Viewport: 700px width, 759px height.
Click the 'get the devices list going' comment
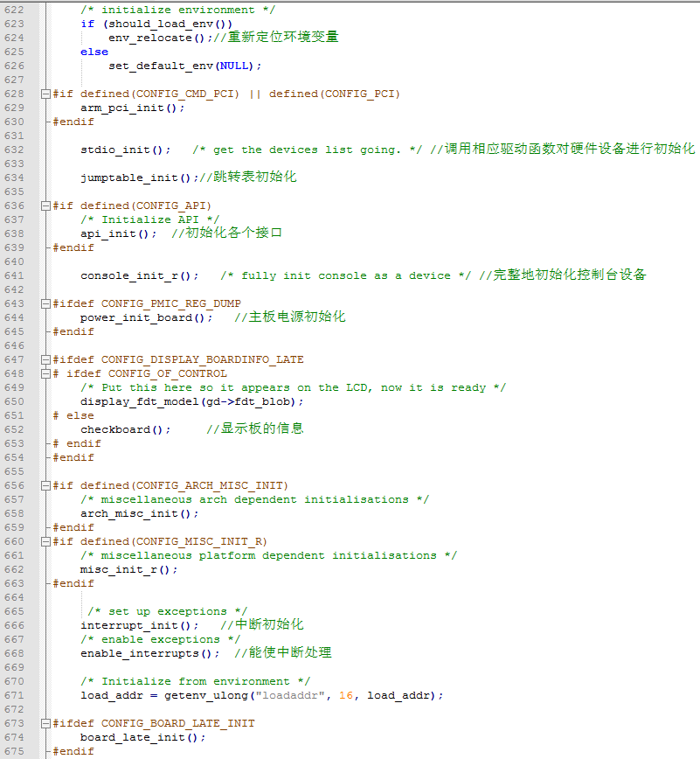coord(308,150)
